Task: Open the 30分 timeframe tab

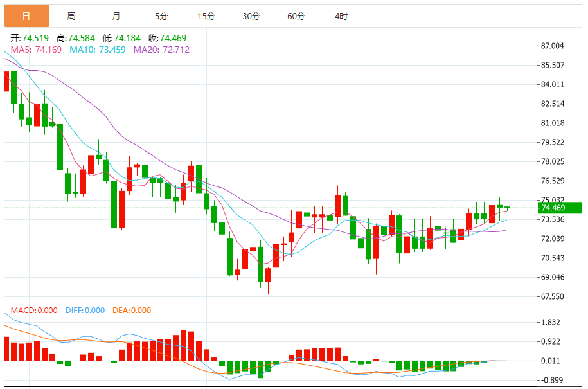Action: pyautogui.click(x=252, y=16)
